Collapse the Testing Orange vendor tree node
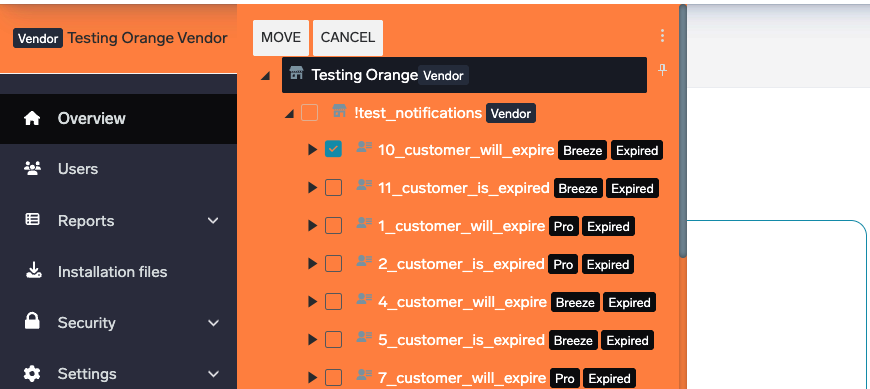 tap(266, 75)
